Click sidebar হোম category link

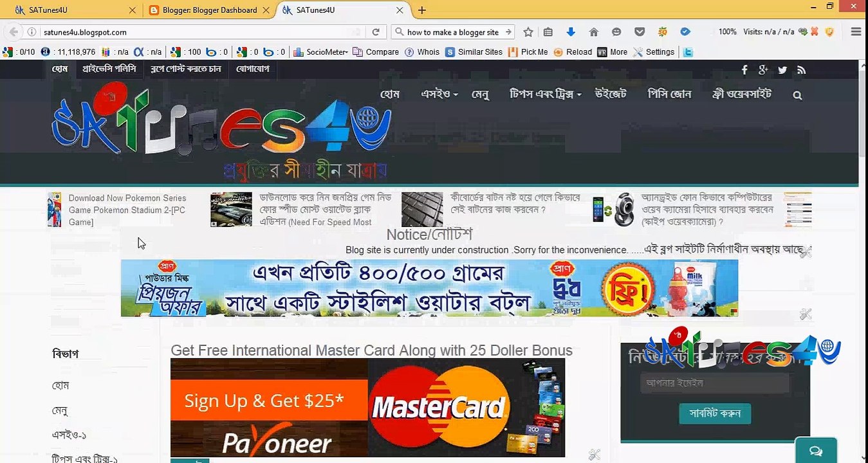point(60,386)
